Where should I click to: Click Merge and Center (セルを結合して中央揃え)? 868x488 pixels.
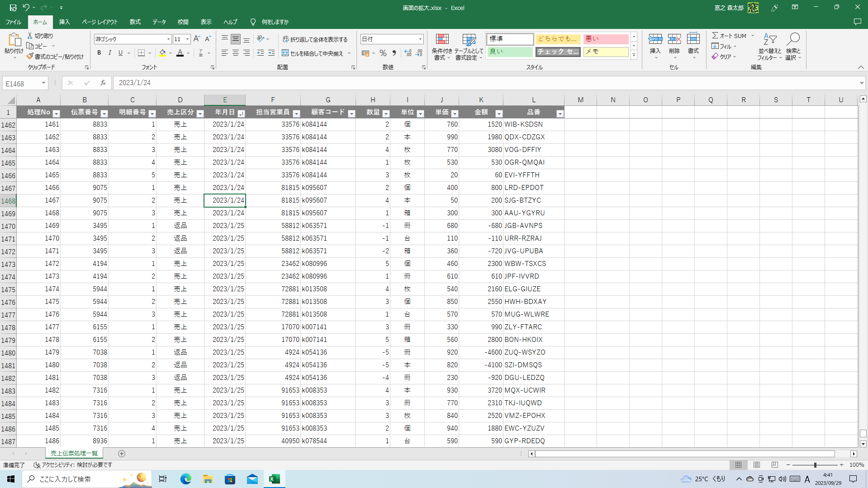(313, 53)
